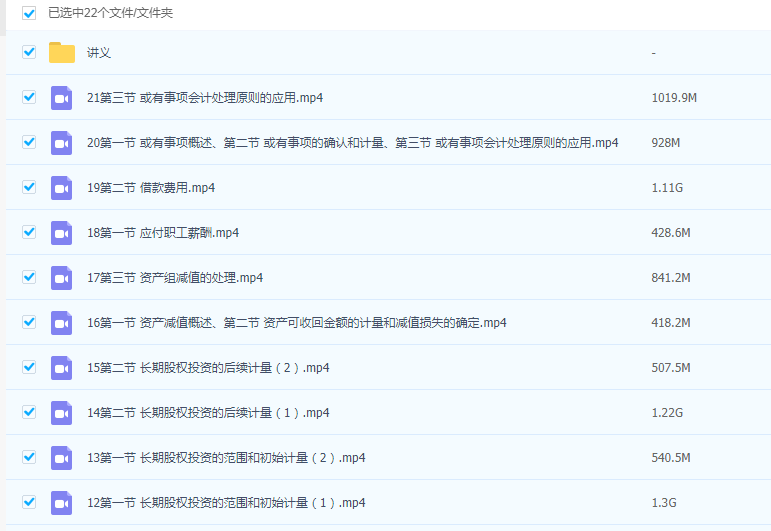Click video icon for 19第二节 借款费用
The image size is (771, 531).
coord(62,188)
